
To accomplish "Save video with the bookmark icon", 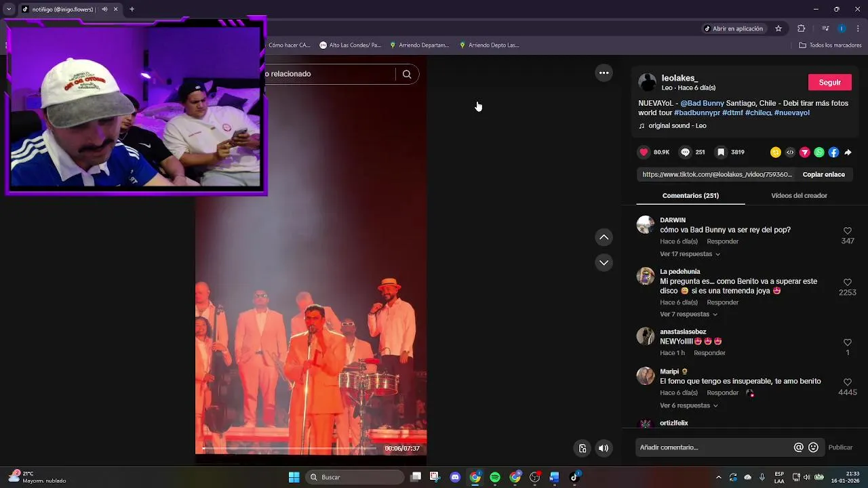I will pos(721,152).
